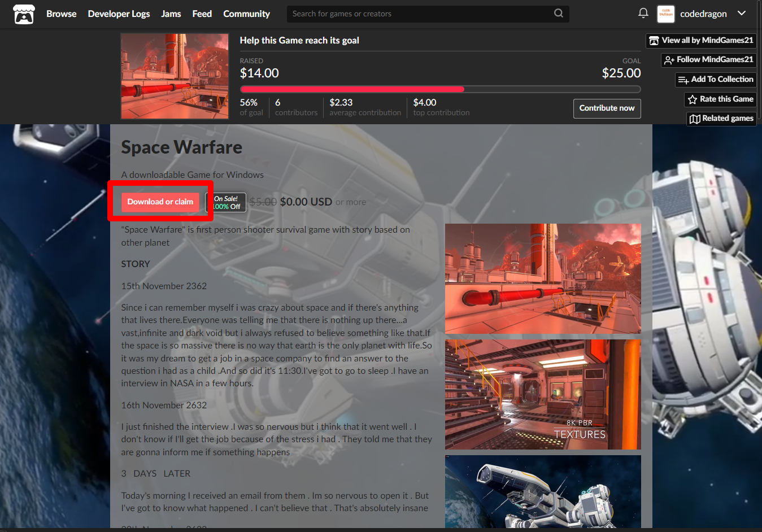Rate this Game
Viewport: 762px width, 532px height.
[720, 99]
